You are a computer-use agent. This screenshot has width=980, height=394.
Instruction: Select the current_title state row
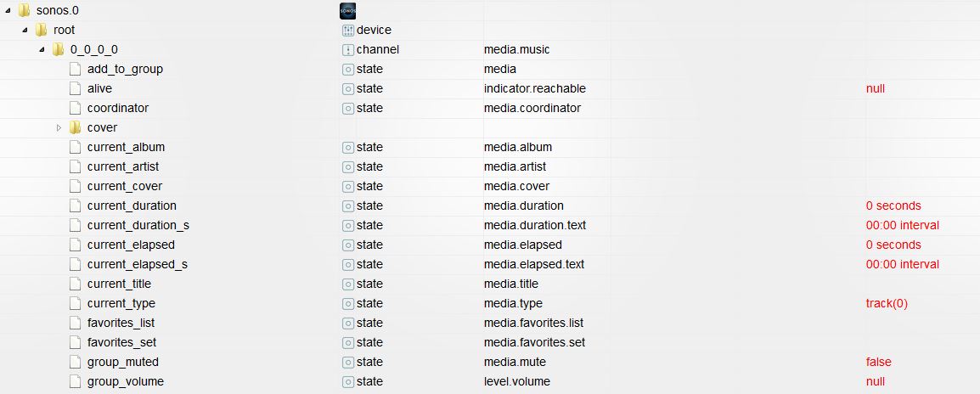coord(121,284)
